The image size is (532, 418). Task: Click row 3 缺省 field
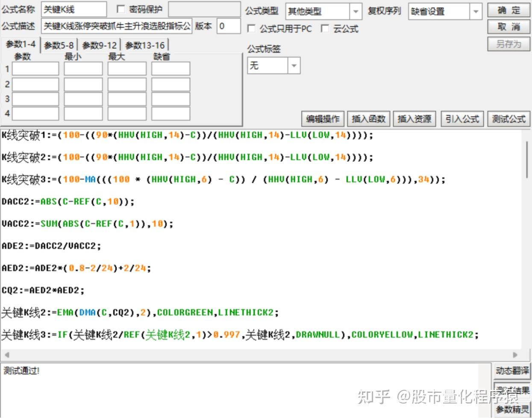[x=171, y=99]
